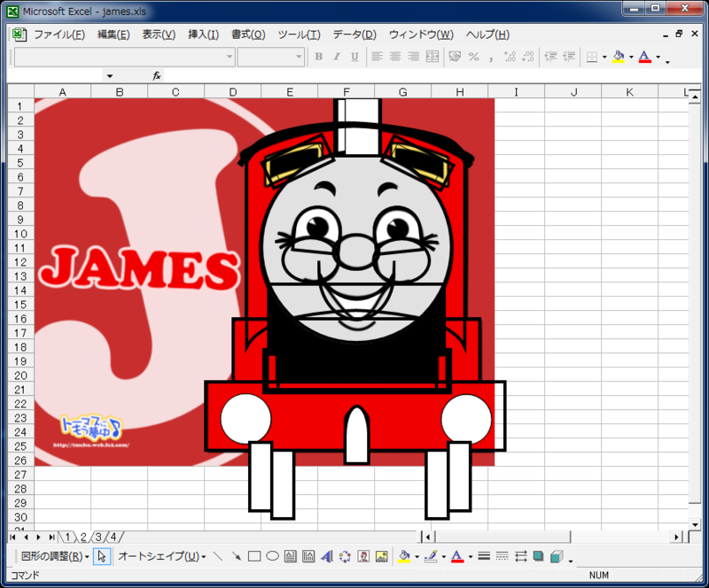Image resolution: width=709 pixels, height=588 pixels.
Task: Open the ツール menu
Action: 299,35
